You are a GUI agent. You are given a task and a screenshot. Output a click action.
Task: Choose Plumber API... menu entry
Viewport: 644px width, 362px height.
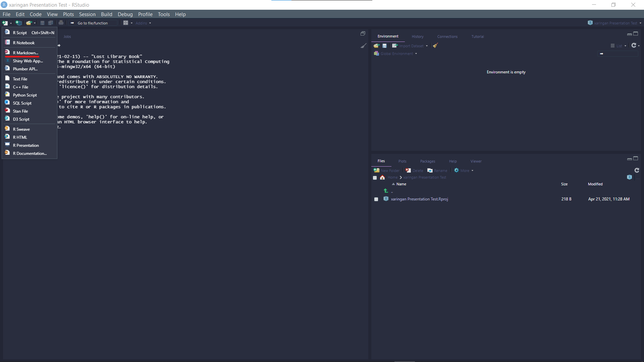point(30,69)
